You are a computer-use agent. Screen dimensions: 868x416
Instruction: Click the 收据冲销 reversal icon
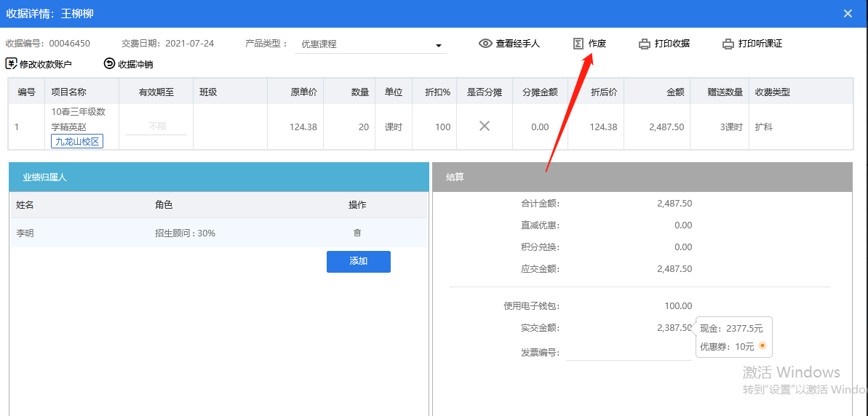[x=109, y=63]
